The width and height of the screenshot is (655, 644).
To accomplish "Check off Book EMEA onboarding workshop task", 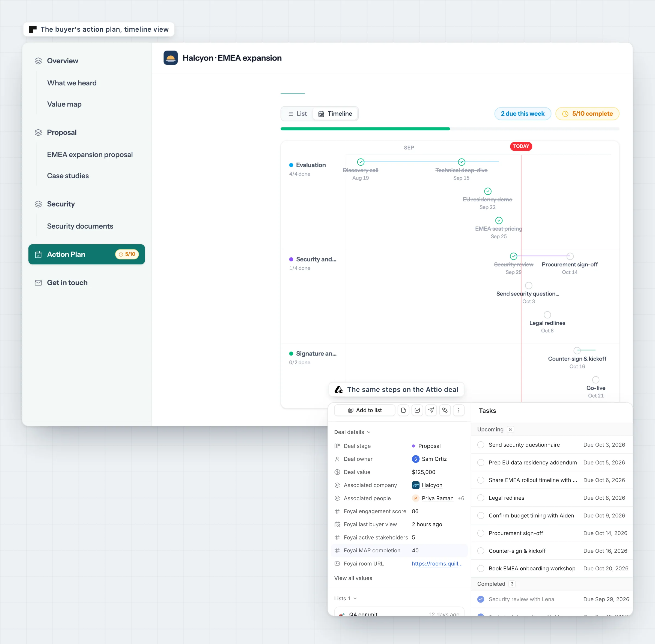I will pos(480,569).
